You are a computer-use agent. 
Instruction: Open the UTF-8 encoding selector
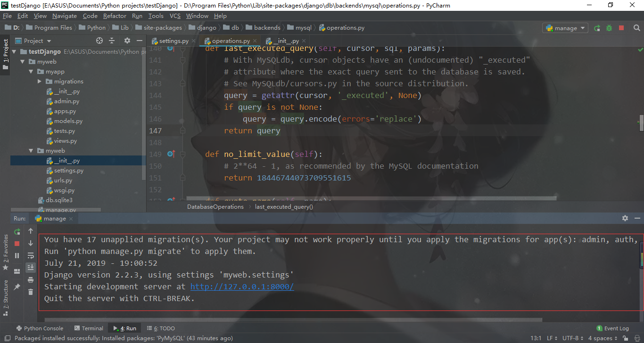click(x=573, y=338)
